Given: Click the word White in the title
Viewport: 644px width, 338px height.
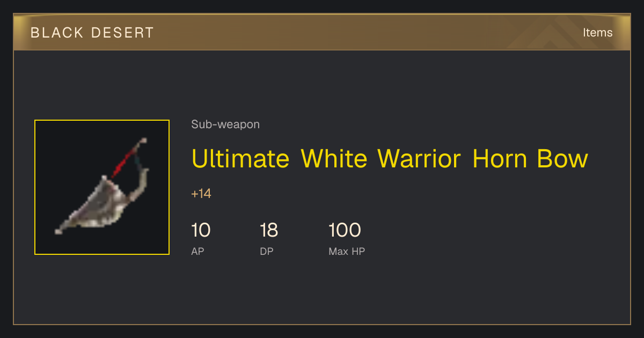Looking at the screenshot, I should click(334, 159).
